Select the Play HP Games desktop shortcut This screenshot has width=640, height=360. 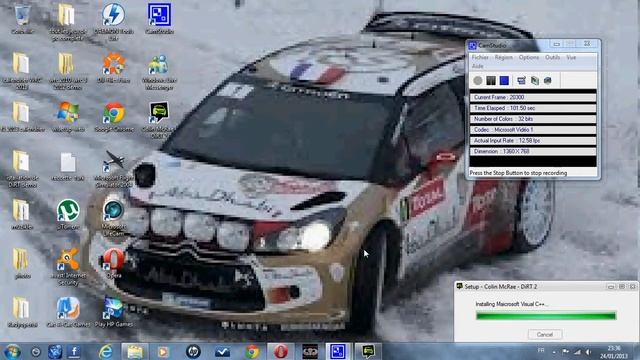(x=113, y=312)
